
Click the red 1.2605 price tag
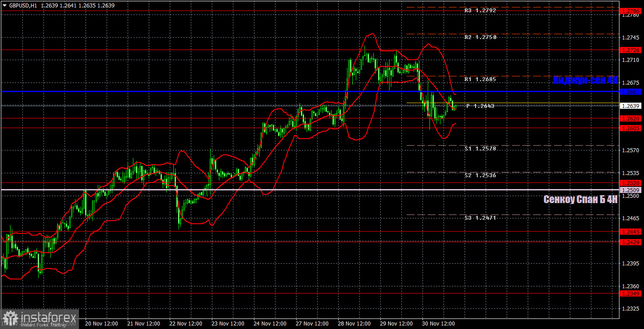(x=631, y=128)
